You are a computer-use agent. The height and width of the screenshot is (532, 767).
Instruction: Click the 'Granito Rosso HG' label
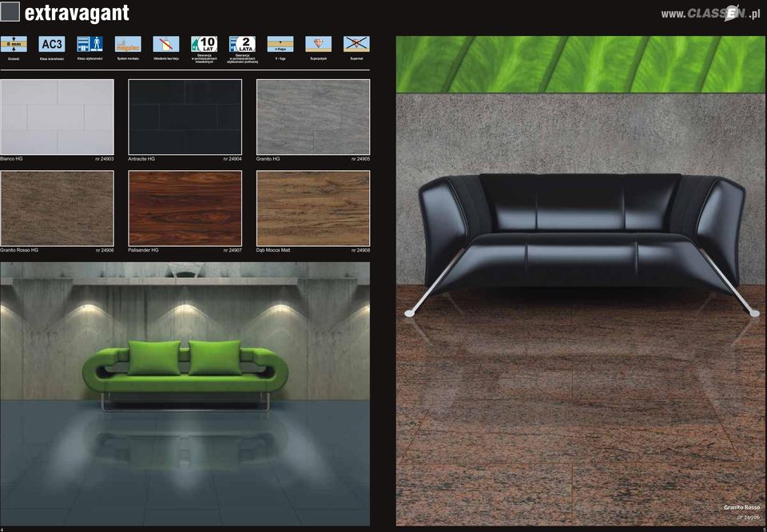coord(19,250)
